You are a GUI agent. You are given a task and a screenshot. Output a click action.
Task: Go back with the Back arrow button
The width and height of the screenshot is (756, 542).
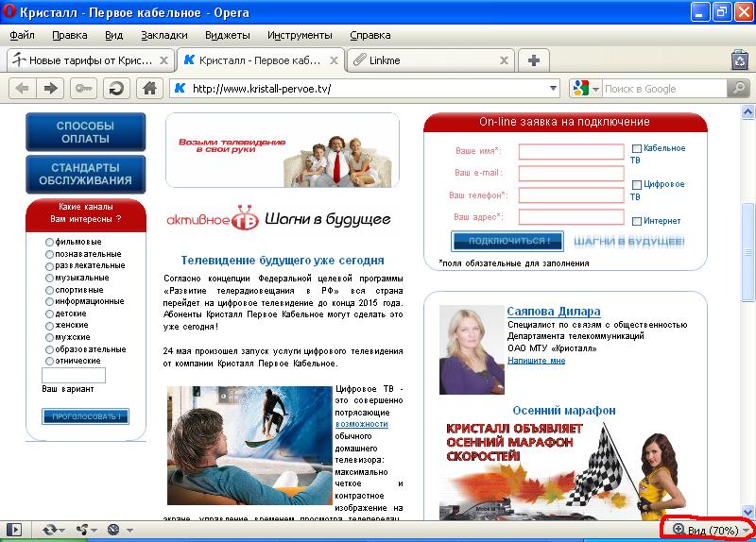coord(22,89)
